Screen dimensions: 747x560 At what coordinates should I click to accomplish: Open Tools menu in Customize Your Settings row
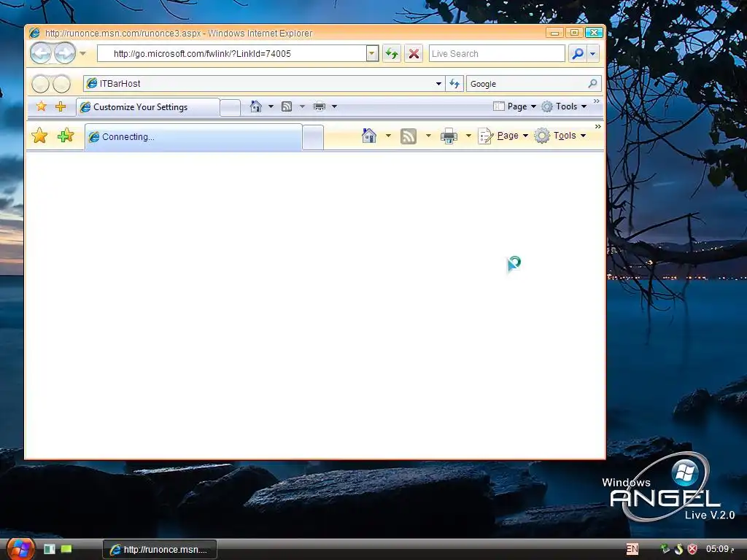click(564, 106)
